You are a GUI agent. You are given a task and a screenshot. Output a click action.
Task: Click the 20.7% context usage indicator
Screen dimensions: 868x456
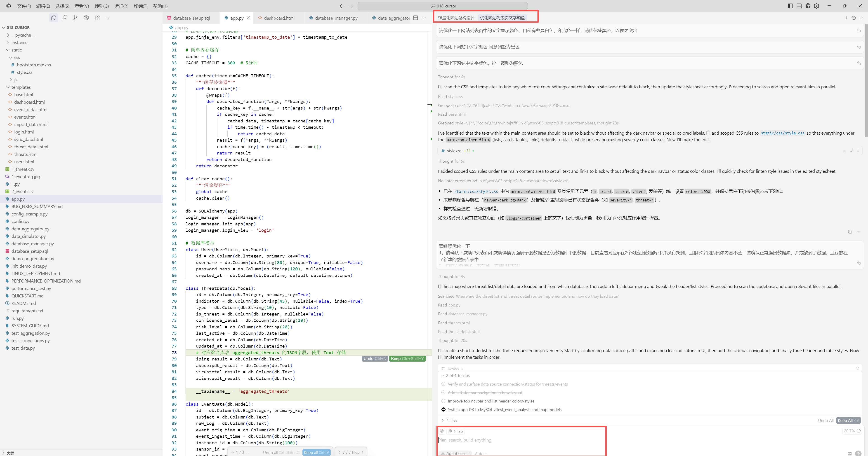(x=852, y=431)
